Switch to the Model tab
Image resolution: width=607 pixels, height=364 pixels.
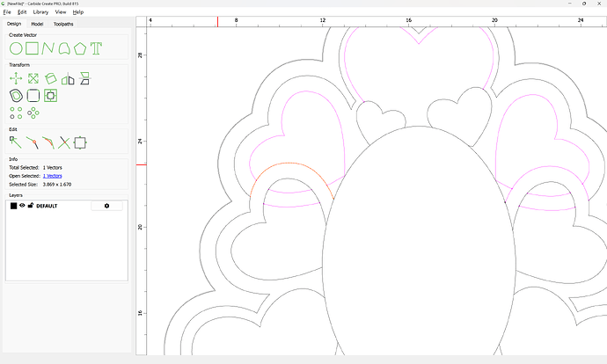click(x=37, y=24)
